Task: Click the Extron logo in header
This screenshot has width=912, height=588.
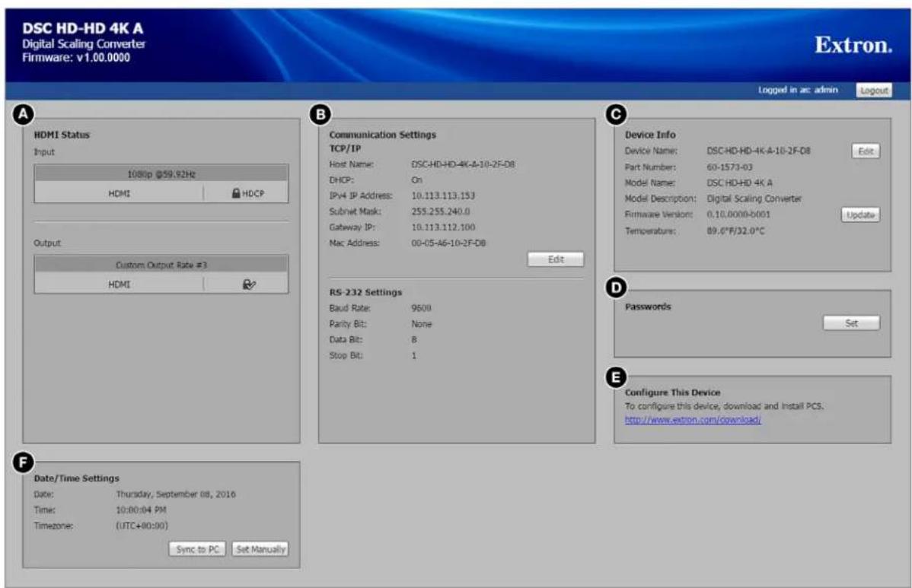Action: (x=853, y=45)
